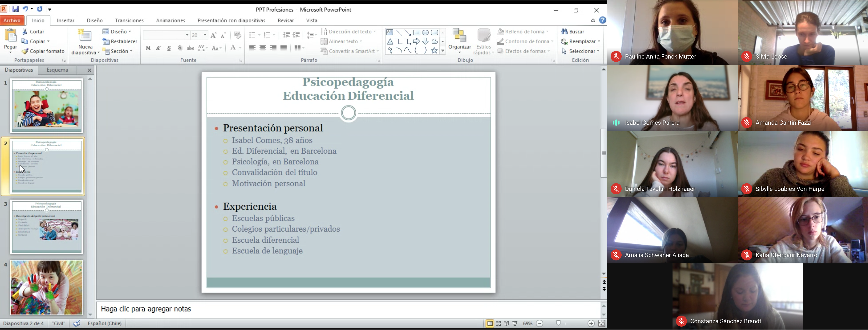Click Copiar formato paintbrush
The width and height of the screenshot is (868, 330).
click(x=43, y=51)
